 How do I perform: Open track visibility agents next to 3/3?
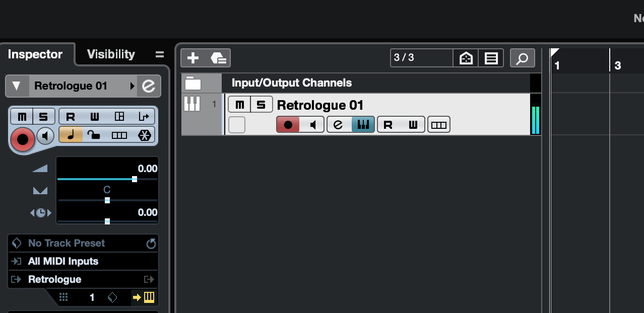466,58
